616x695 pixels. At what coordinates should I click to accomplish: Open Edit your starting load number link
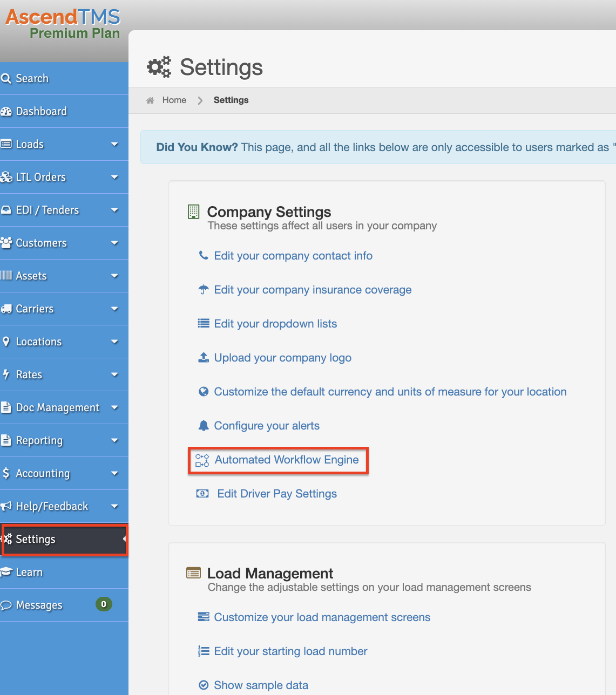point(290,651)
